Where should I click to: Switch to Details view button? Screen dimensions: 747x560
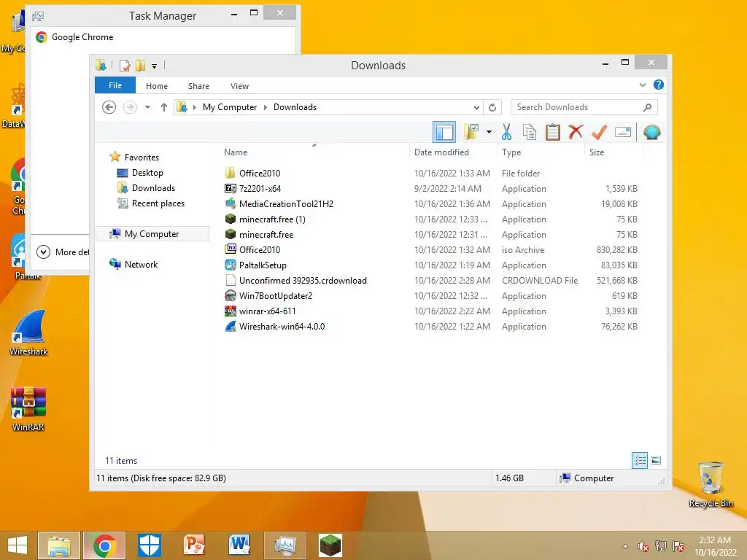coord(639,460)
